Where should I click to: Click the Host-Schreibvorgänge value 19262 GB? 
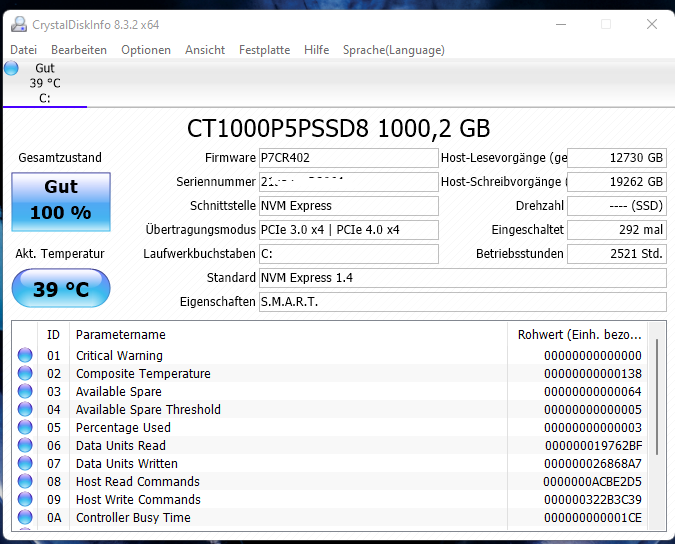617,182
